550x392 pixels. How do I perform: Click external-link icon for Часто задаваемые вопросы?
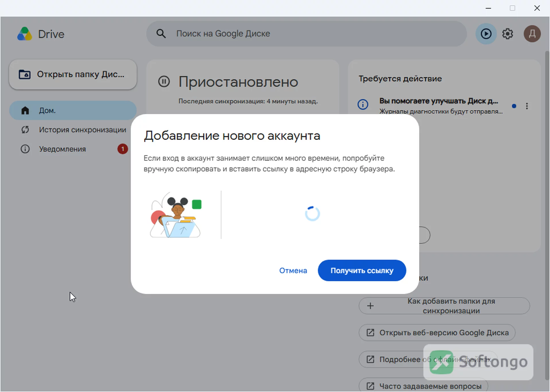pyautogui.click(x=370, y=386)
